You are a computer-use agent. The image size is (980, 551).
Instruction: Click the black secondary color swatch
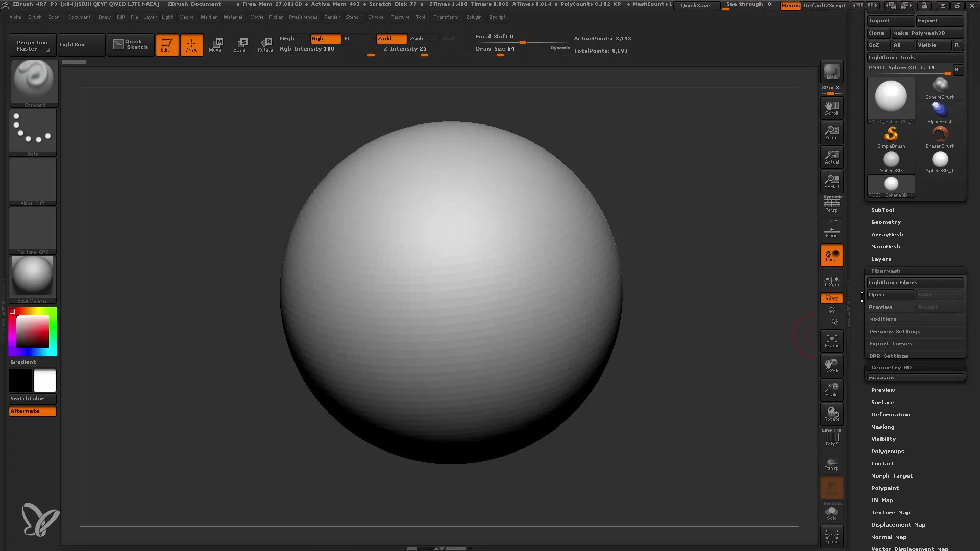(20, 381)
